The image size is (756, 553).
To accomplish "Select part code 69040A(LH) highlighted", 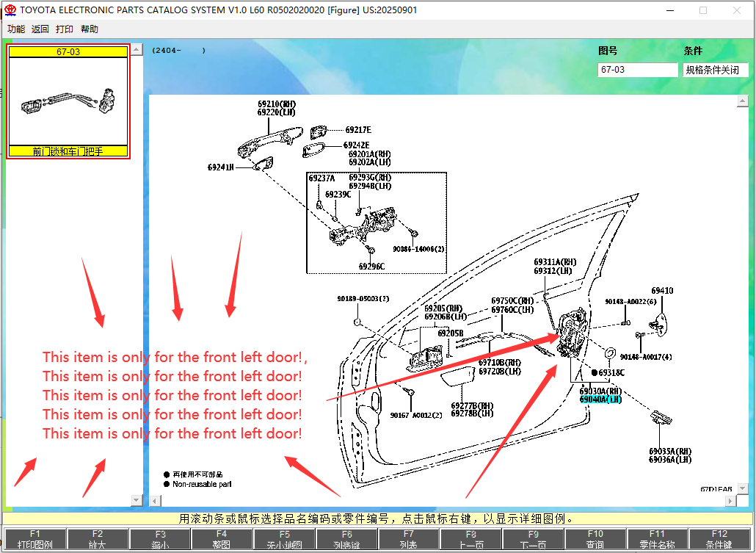I will (600, 400).
